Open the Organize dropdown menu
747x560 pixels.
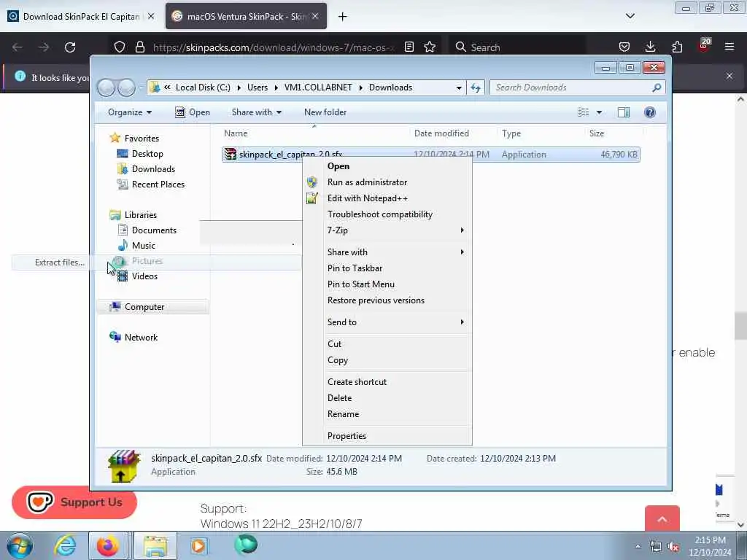click(130, 112)
